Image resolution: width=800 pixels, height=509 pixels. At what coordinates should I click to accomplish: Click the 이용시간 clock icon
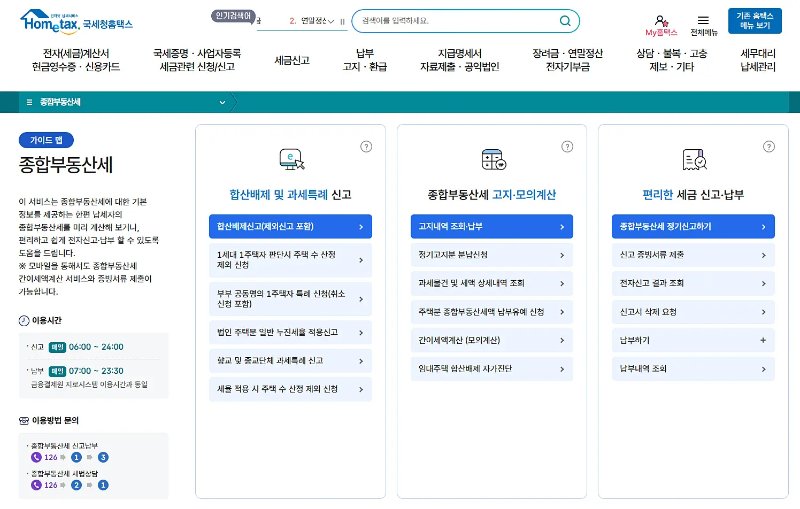24,320
